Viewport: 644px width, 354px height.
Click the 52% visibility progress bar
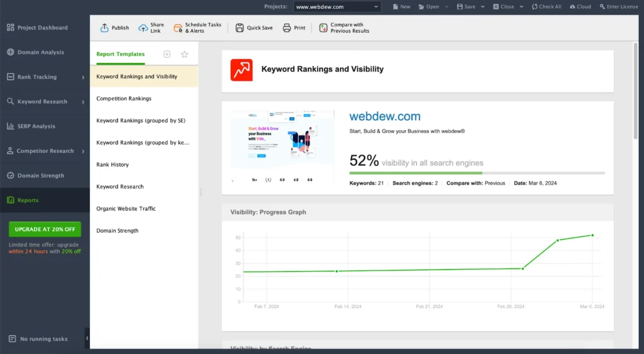pyautogui.click(x=477, y=173)
